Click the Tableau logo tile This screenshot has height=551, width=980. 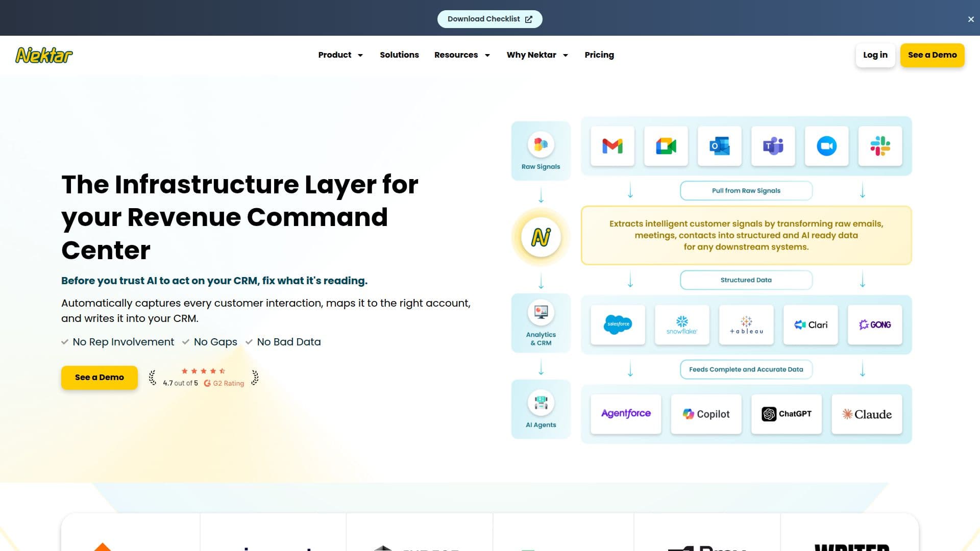[x=746, y=324]
